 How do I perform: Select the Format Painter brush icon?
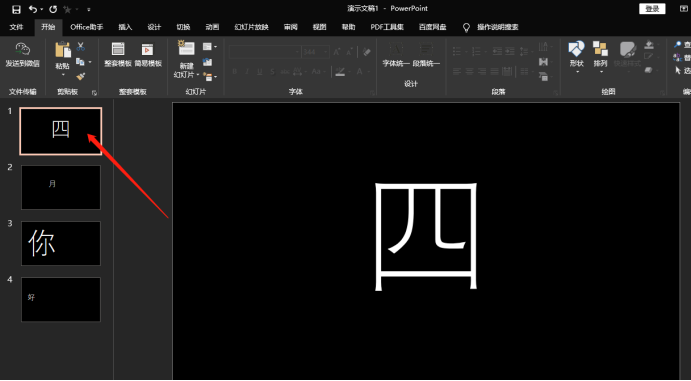click(81, 77)
